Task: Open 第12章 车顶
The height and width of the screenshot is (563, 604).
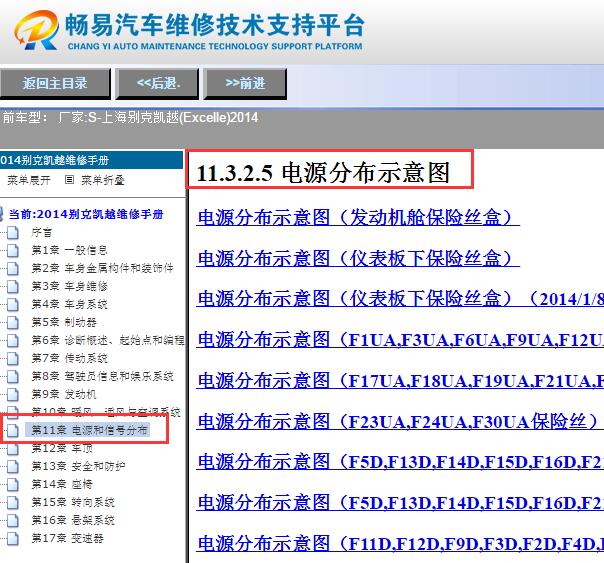Action: [x=62, y=448]
